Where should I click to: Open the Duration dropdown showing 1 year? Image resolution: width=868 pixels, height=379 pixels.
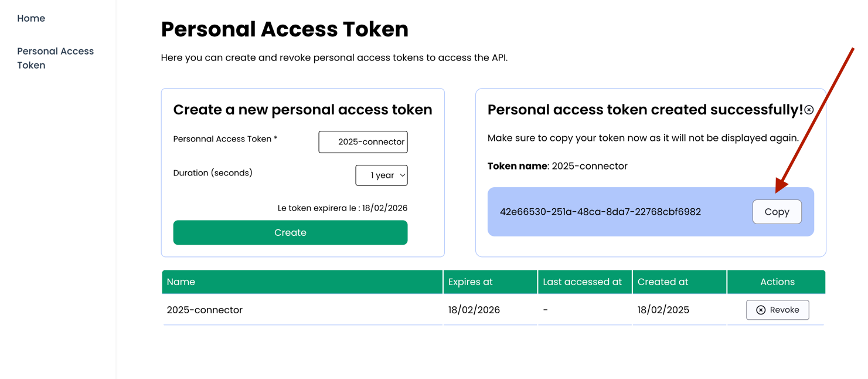pos(381,175)
